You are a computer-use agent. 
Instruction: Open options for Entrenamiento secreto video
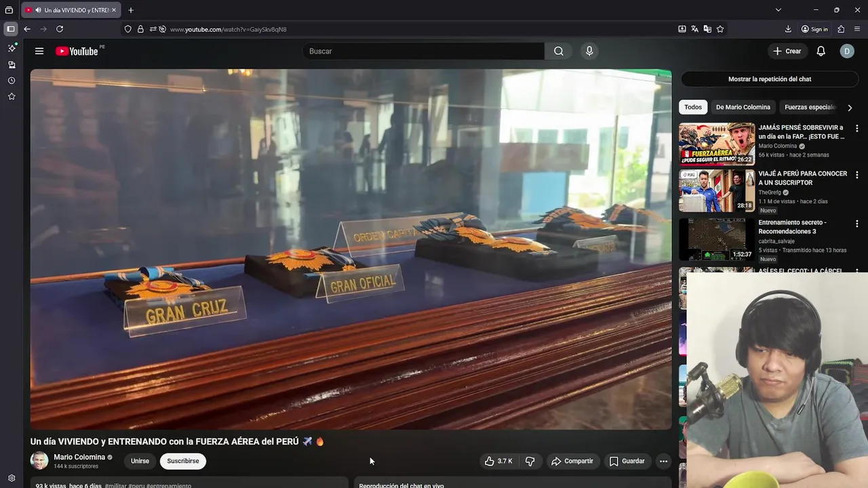coord(856,223)
